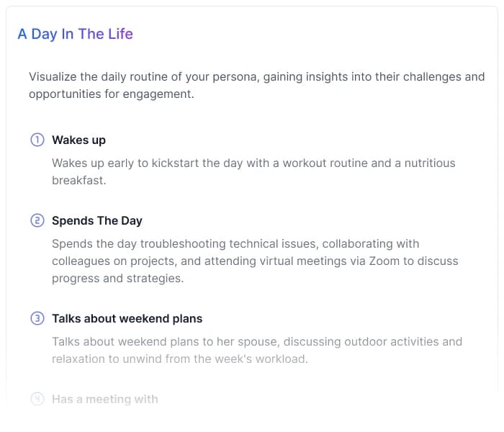Screen dimensions: 504x432
Task: Click the step 1 numbered circle icon
Action: pyautogui.click(x=37, y=140)
